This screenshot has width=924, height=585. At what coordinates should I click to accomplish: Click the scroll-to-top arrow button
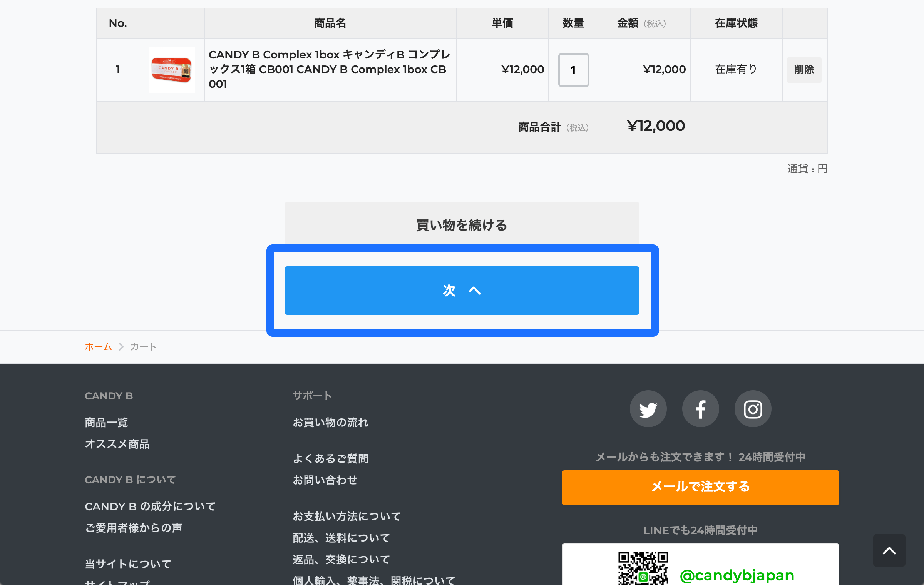click(889, 550)
